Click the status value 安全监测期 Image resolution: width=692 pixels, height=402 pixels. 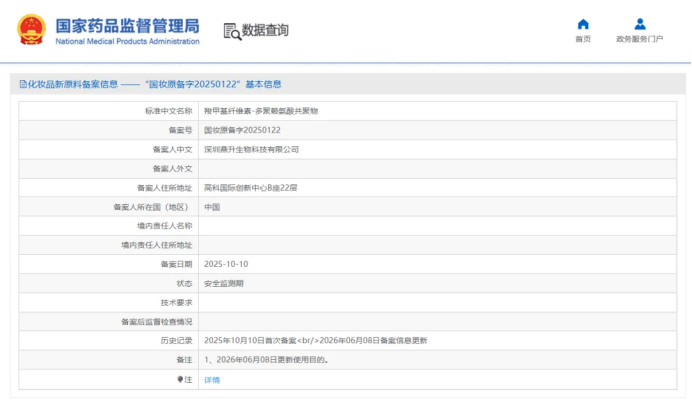[x=224, y=283]
